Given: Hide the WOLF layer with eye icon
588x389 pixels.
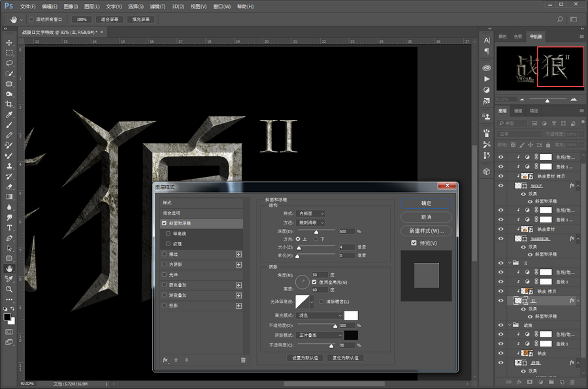Looking at the screenshot, I should tap(501, 186).
